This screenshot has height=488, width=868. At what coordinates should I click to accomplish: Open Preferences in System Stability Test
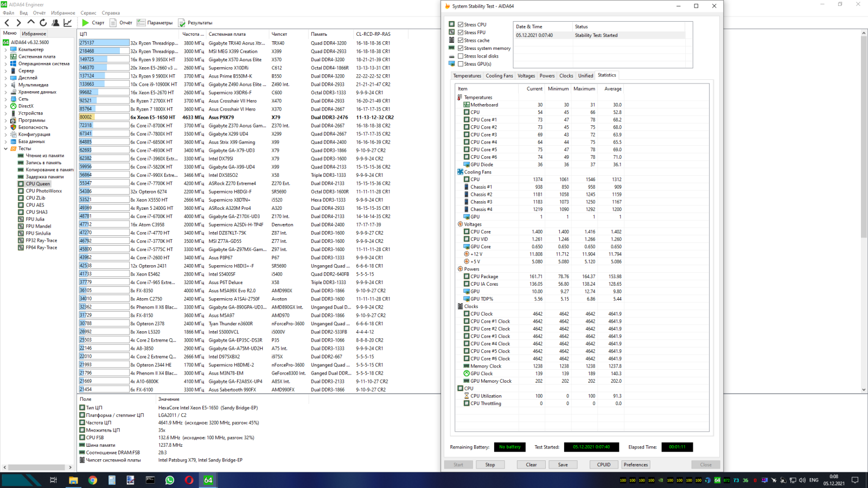636,465
